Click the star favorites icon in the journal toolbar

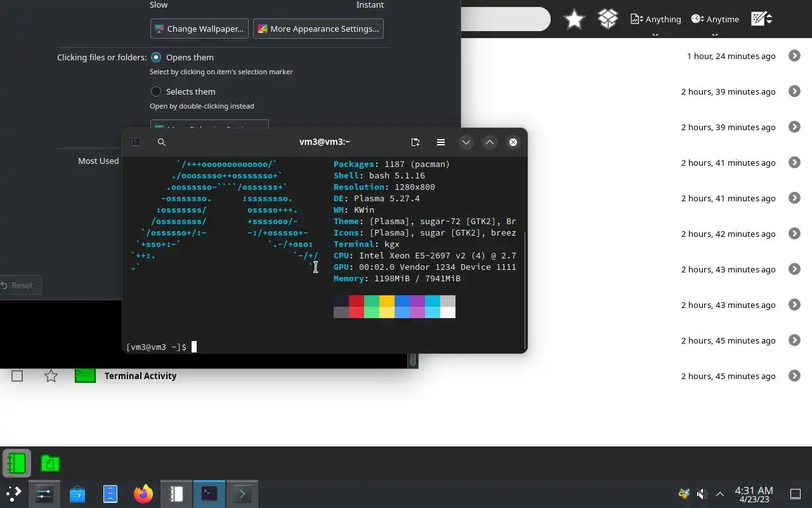(574, 19)
